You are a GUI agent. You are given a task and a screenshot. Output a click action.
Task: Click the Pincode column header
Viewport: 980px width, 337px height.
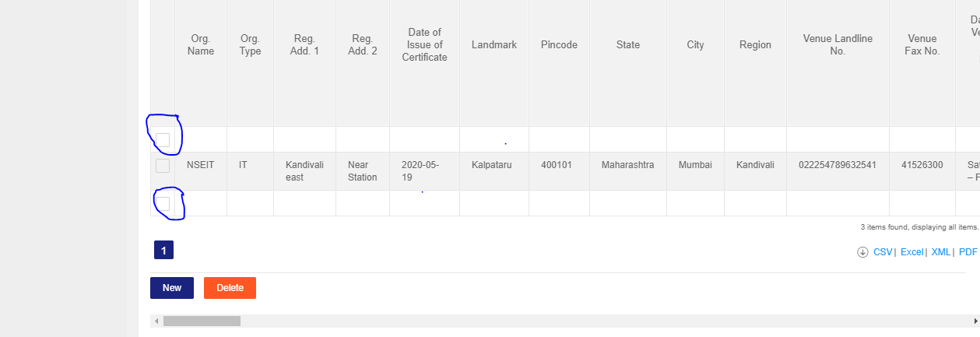(x=559, y=45)
